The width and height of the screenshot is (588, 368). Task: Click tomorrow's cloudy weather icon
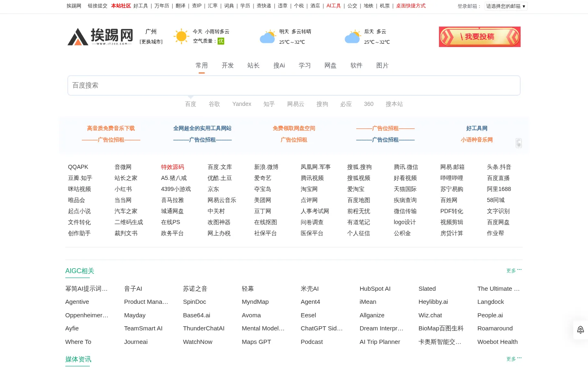click(x=268, y=36)
